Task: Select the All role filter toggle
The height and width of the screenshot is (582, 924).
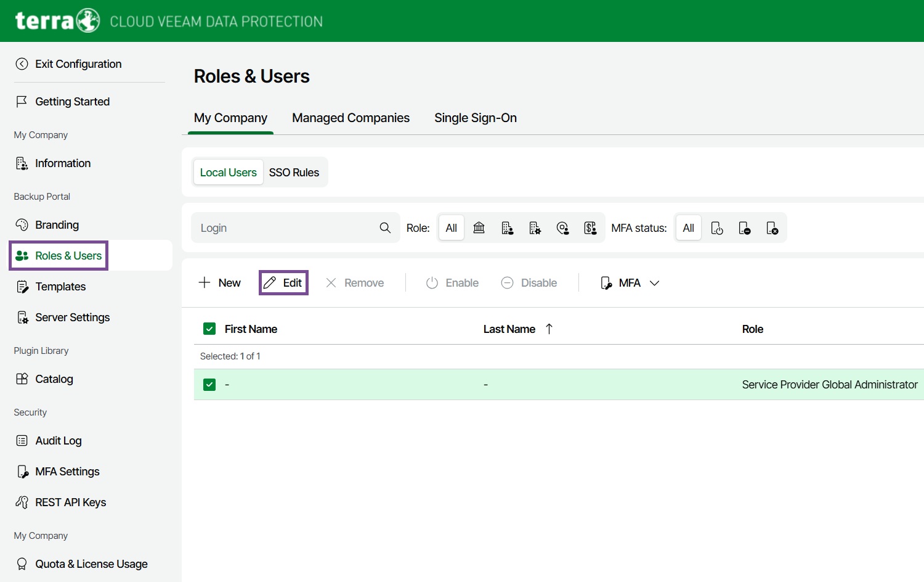Action: tap(451, 228)
